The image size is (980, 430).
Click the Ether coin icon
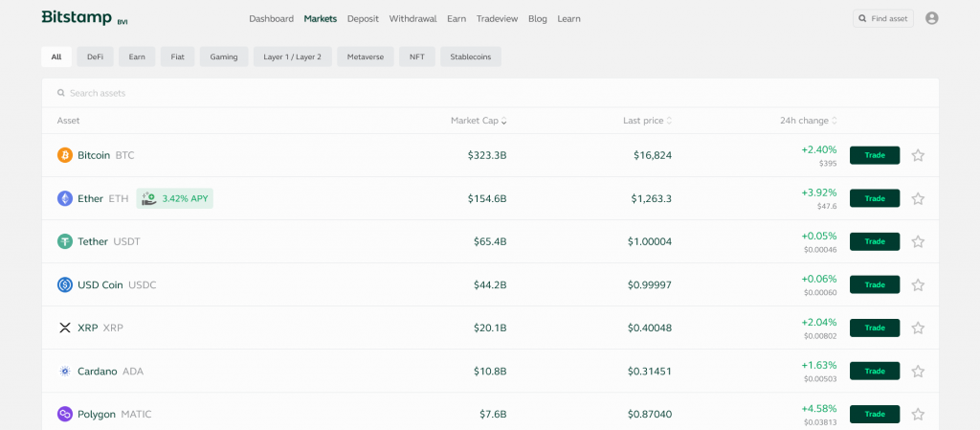(x=65, y=199)
